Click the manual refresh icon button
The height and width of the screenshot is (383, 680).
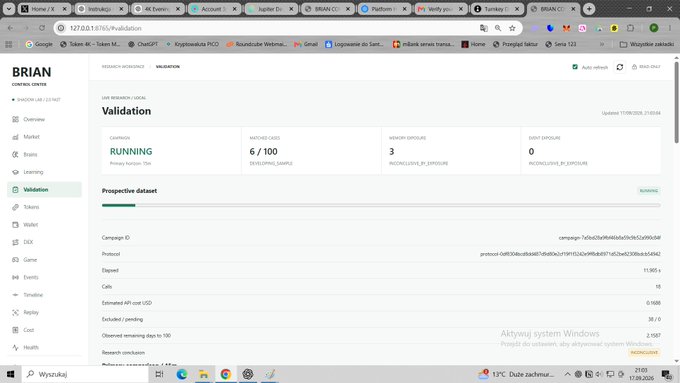pos(620,67)
